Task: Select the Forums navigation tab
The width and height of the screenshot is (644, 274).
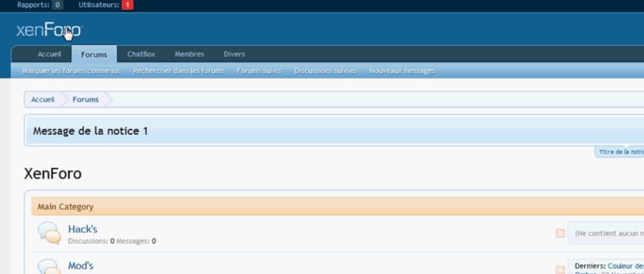Action: tap(94, 54)
